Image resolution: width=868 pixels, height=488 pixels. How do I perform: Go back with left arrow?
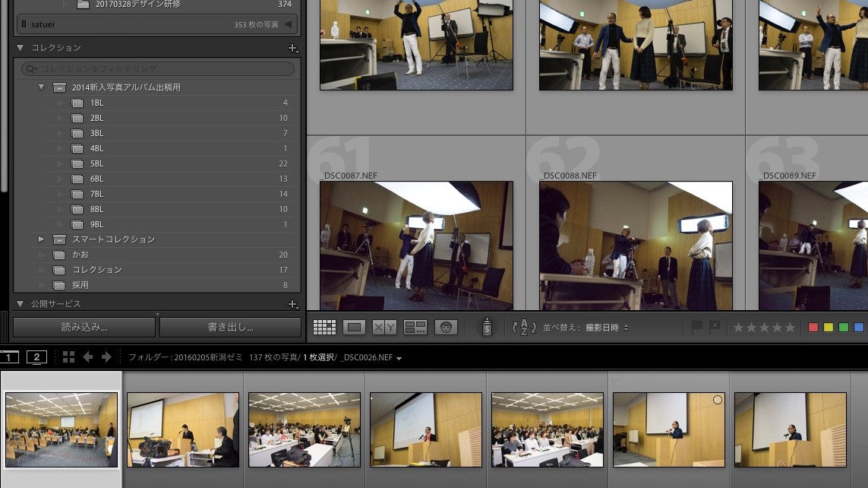87,357
